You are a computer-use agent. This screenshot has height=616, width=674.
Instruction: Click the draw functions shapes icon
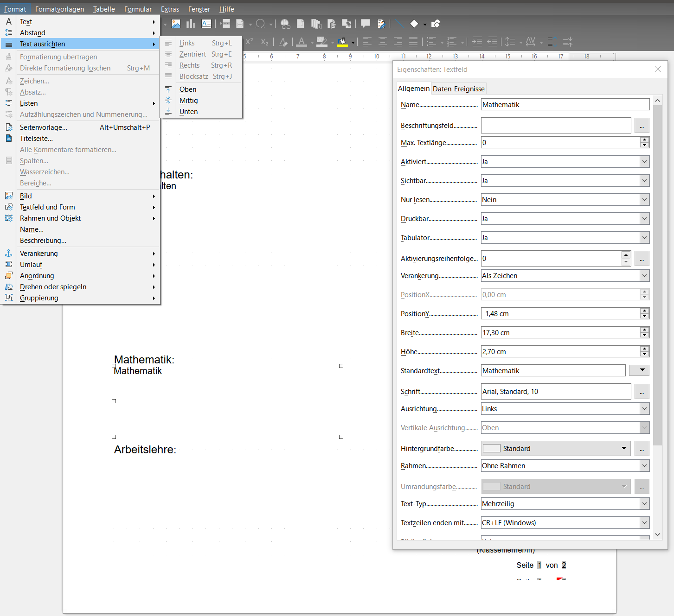436,24
